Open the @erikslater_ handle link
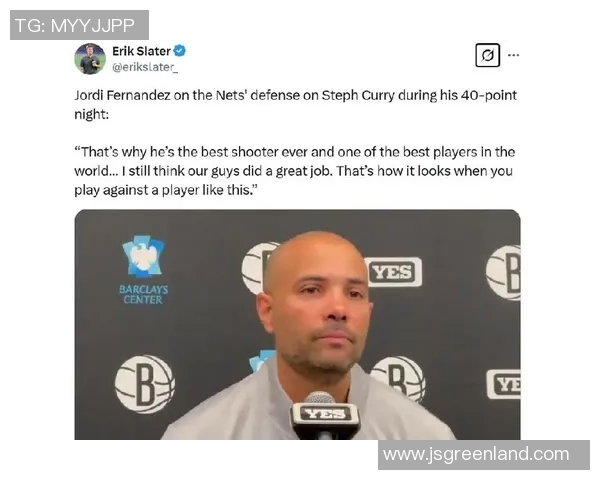 coord(145,67)
